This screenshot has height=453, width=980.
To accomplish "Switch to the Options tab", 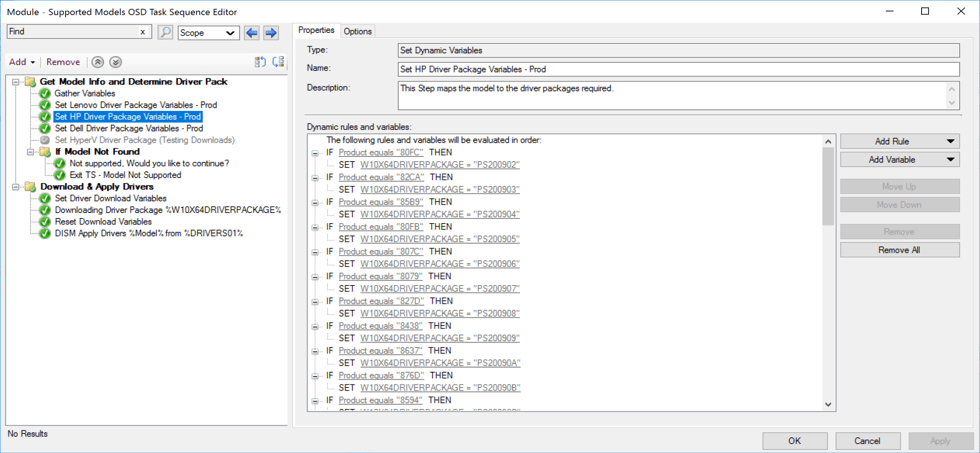I will tap(357, 31).
